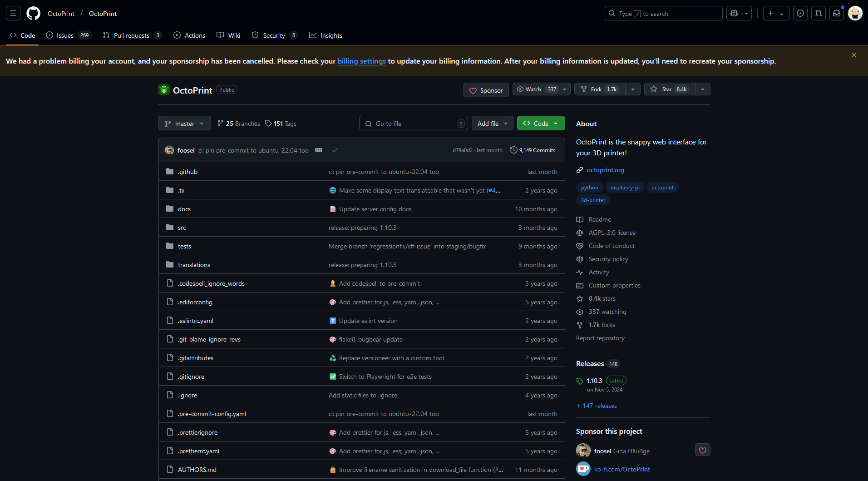Image resolution: width=868 pixels, height=481 pixels.
Task: Open the plus create-new menu
Action: [x=776, y=14]
